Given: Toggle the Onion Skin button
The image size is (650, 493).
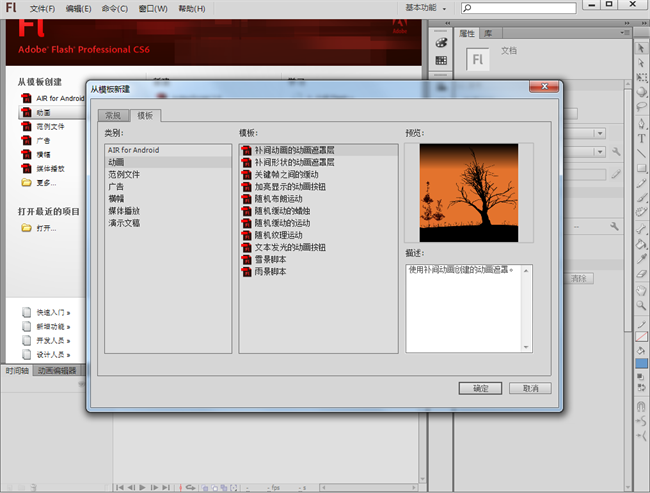Looking at the screenshot, I should 205,488.
